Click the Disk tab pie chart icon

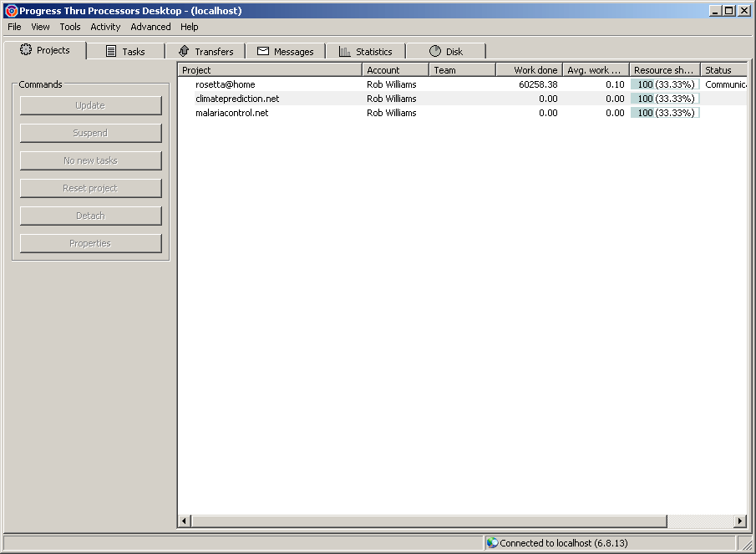[435, 51]
